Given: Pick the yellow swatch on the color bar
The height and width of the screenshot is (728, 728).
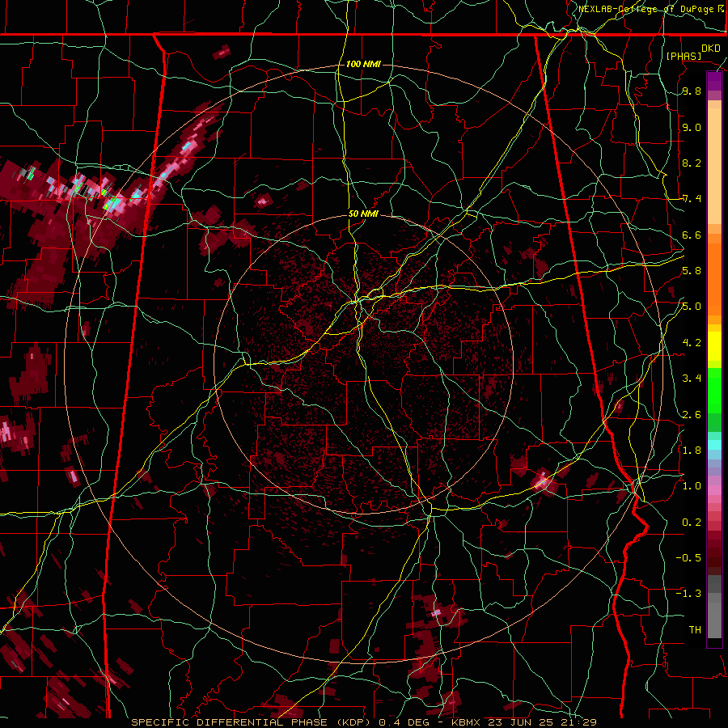Looking at the screenshot, I should pyautogui.click(x=714, y=346).
